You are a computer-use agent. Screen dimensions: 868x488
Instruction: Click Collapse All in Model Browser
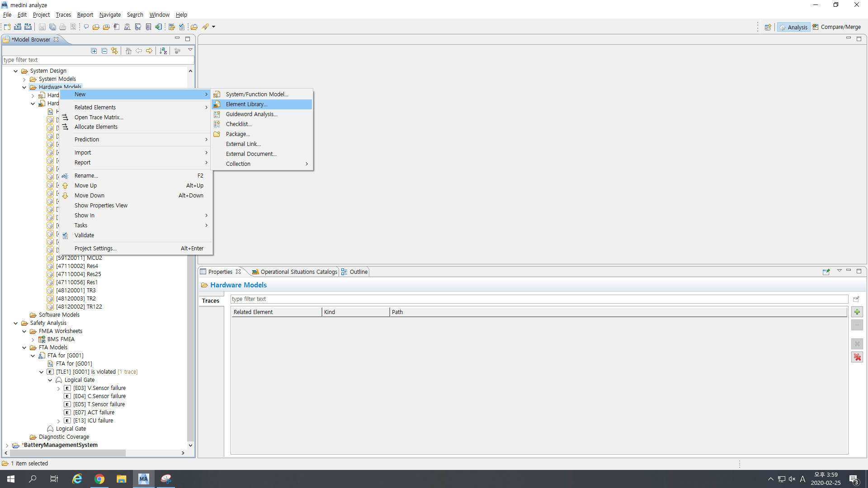click(x=104, y=51)
